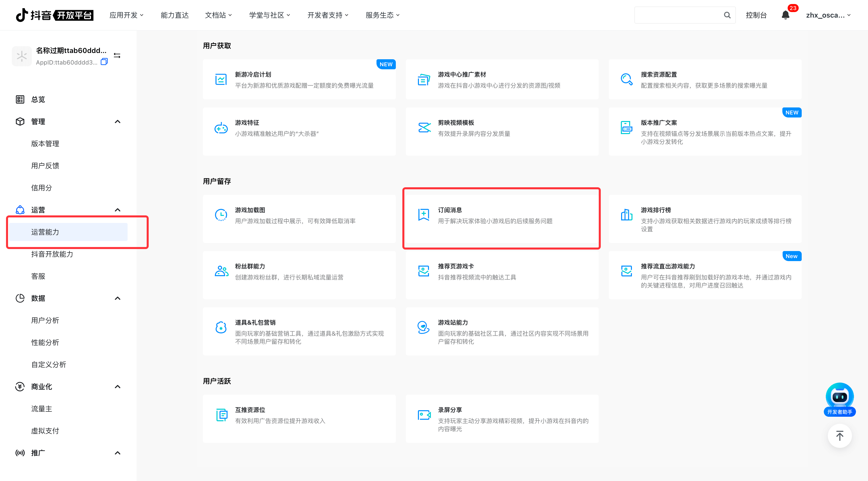Open the 新游冷启计划 card

(299, 80)
